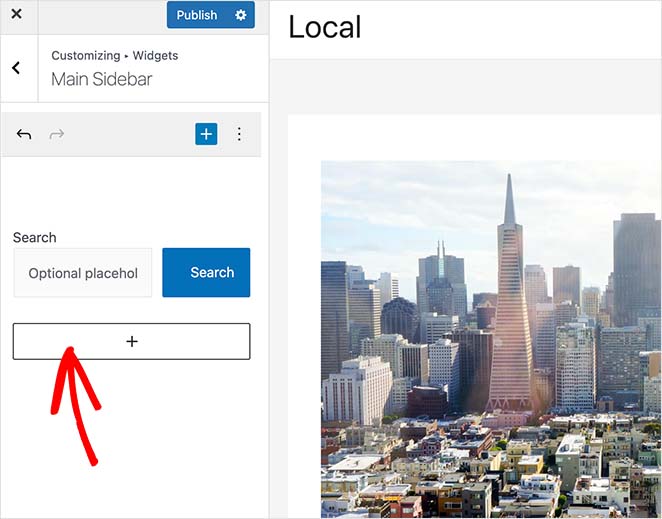Image resolution: width=662 pixels, height=519 pixels.
Task: Click the Customizing breadcrumb text
Action: pos(85,56)
